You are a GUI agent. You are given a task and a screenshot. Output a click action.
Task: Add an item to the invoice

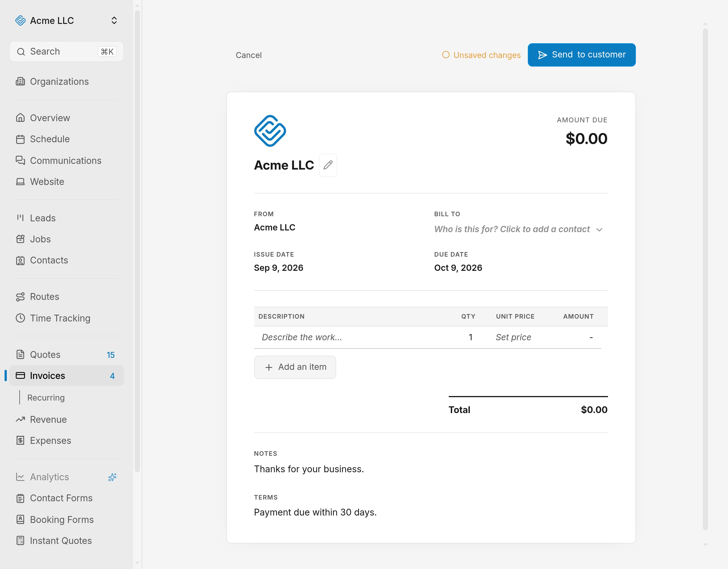tap(295, 367)
